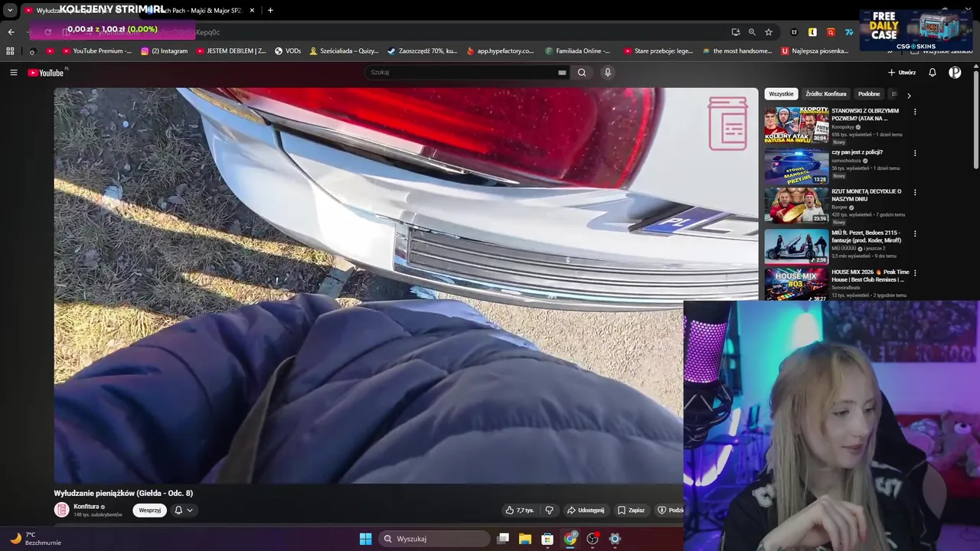Open the VODs bookmark
Screen dimensions: 980x551
click(x=288, y=51)
